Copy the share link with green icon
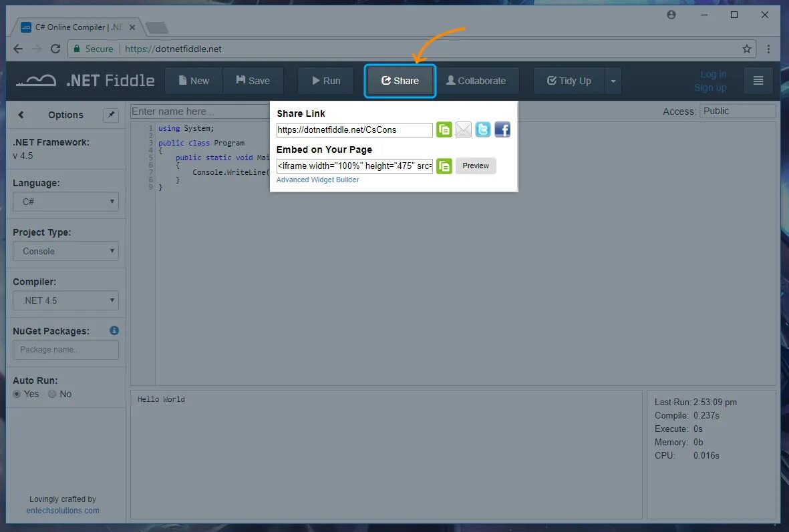The height and width of the screenshot is (532, 789). tap(444, 129)
